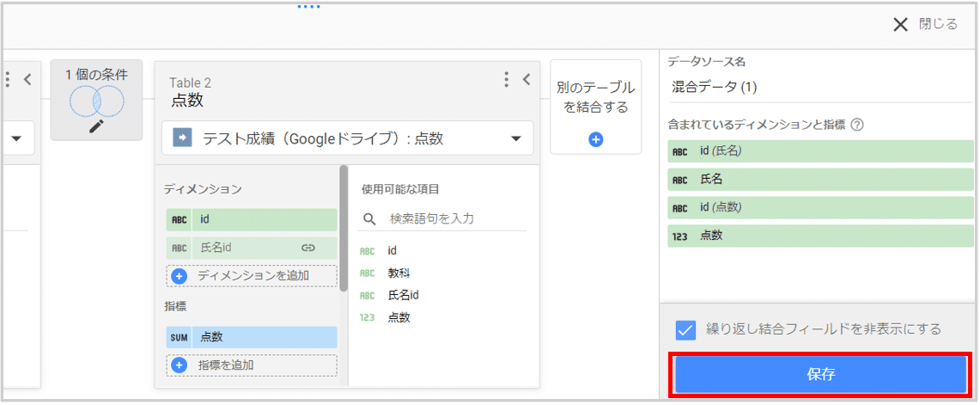980x405 pixels.
Task: Select included field id (点数)
Action: click(x=820, y=207)
